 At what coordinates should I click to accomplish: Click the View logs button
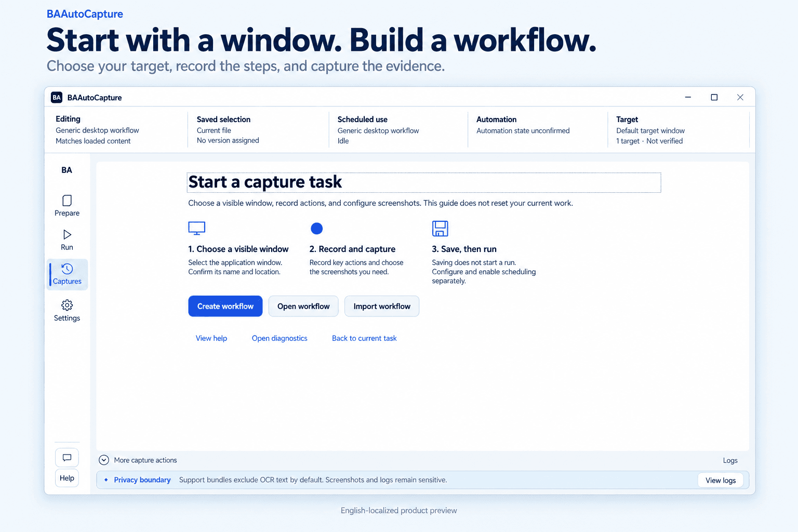pos(721,480)
